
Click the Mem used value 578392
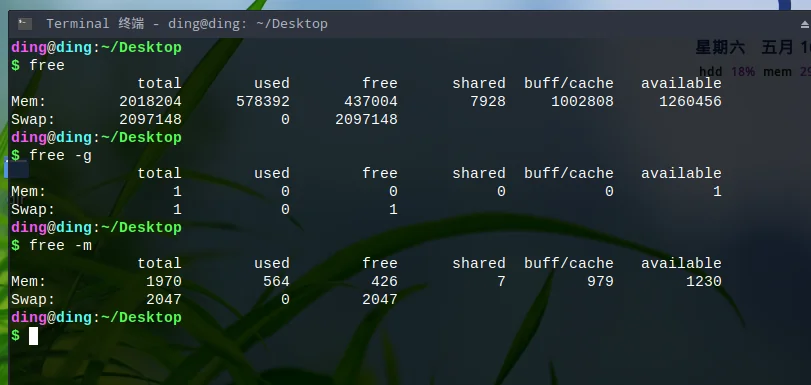tap(263, 101)
